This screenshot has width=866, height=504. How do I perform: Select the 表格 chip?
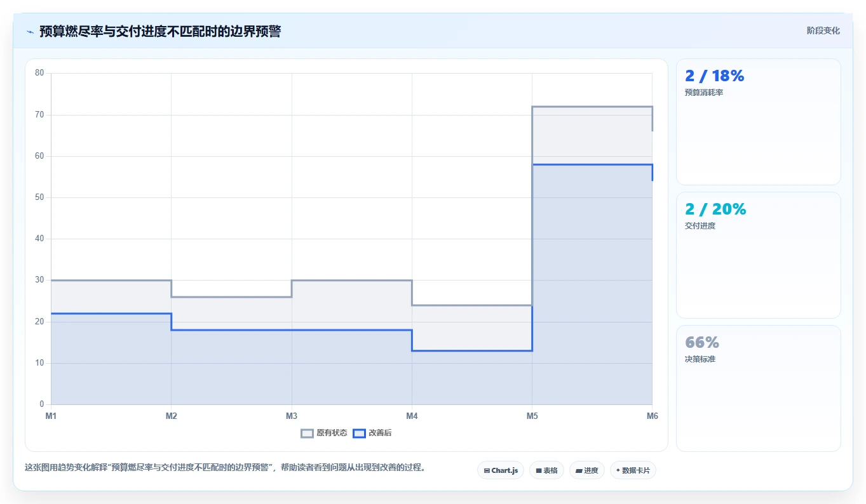point(546,470)
